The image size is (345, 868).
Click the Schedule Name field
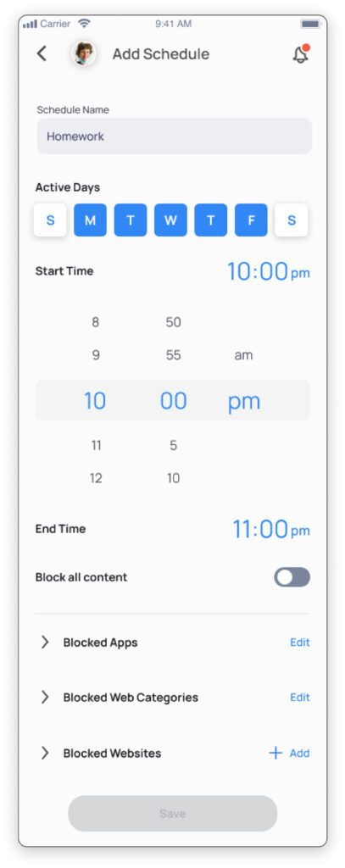[x=174, y=136]
